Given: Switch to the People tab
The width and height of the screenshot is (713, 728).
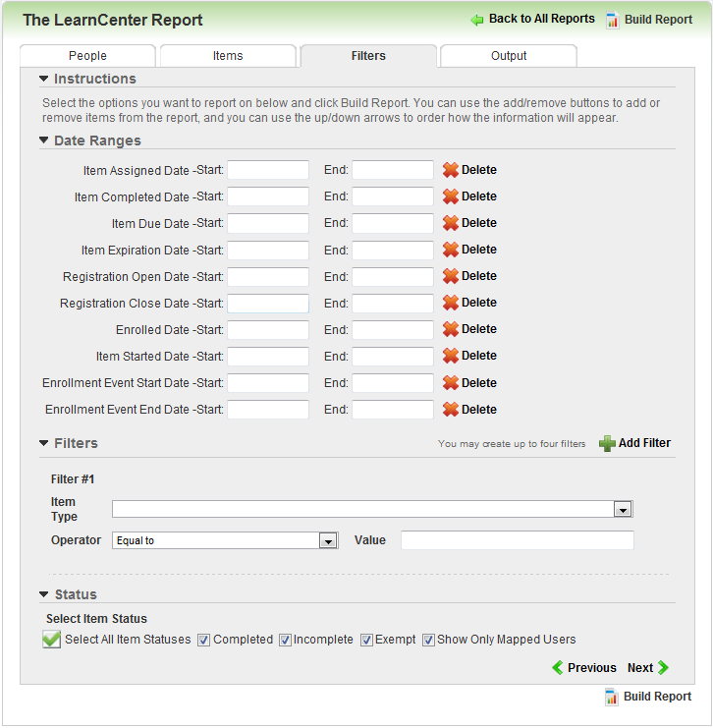Looking at the screenshot, I should pos(87,56).
